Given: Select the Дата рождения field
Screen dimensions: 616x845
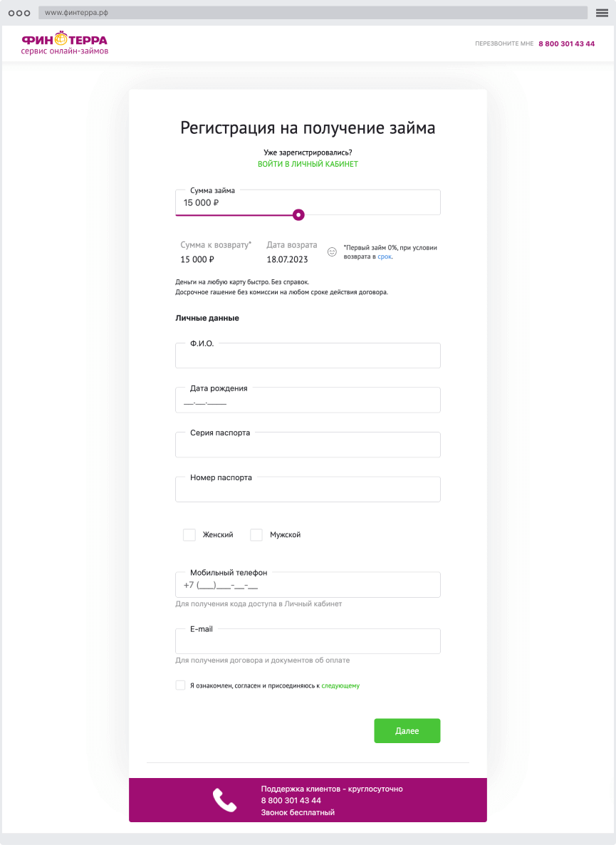Looking at the screenshot, I should click(308, 400).
